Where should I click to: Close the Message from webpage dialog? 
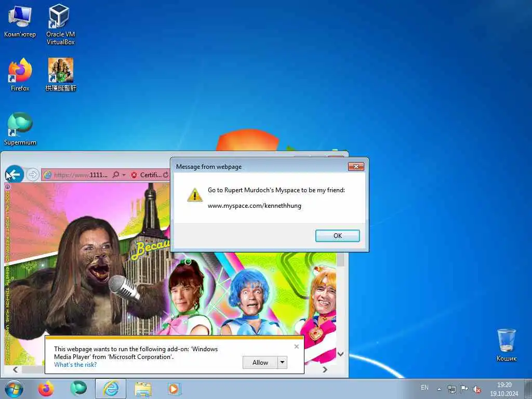[x=356, y=166]
